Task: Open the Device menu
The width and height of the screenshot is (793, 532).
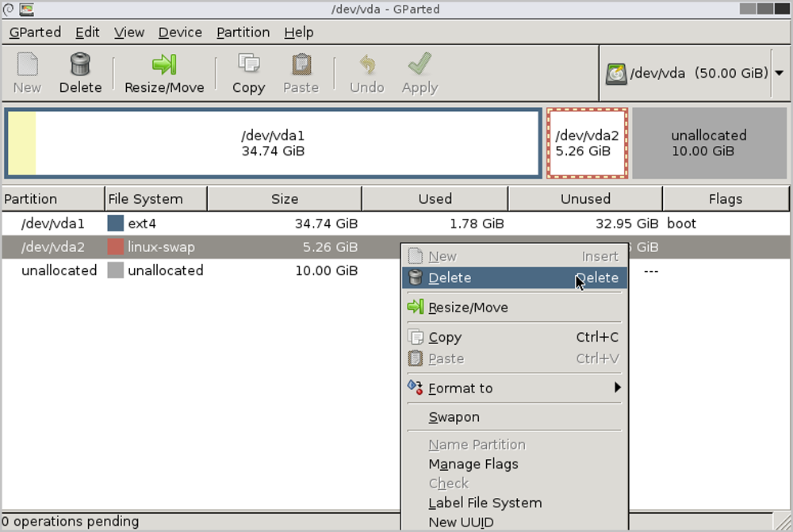Action: pos(180,33)
